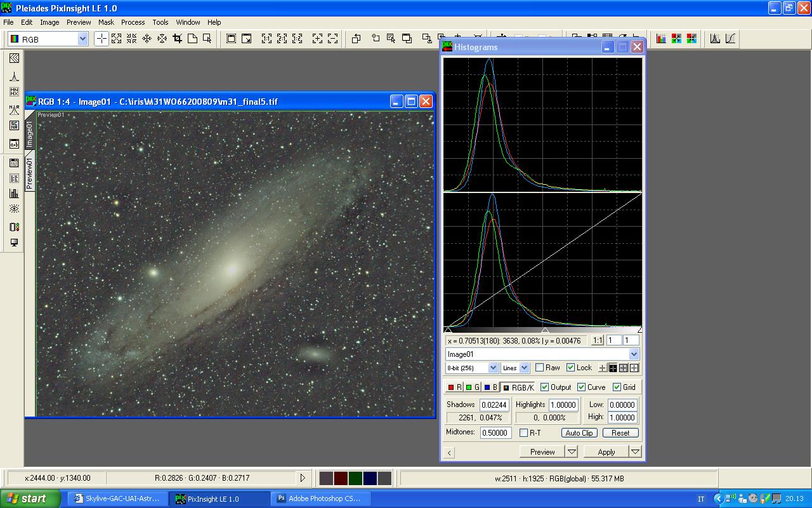Enable the Raw checkbox
The height and width of the screenshot is (508, 812).
point(539,368)
